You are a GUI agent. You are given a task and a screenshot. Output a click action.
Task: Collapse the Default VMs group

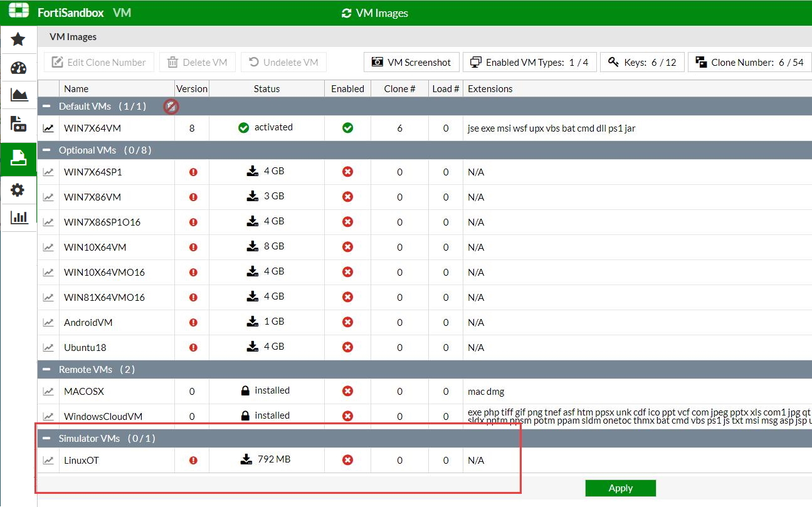pos(46,107)
